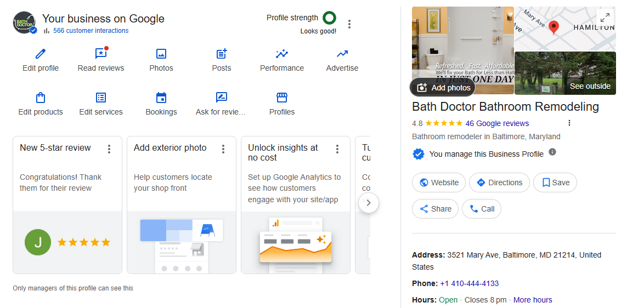The image size is (644, 308).
Task: Click the info icon beside You manage this Business Profile
Action: (552, 152)
